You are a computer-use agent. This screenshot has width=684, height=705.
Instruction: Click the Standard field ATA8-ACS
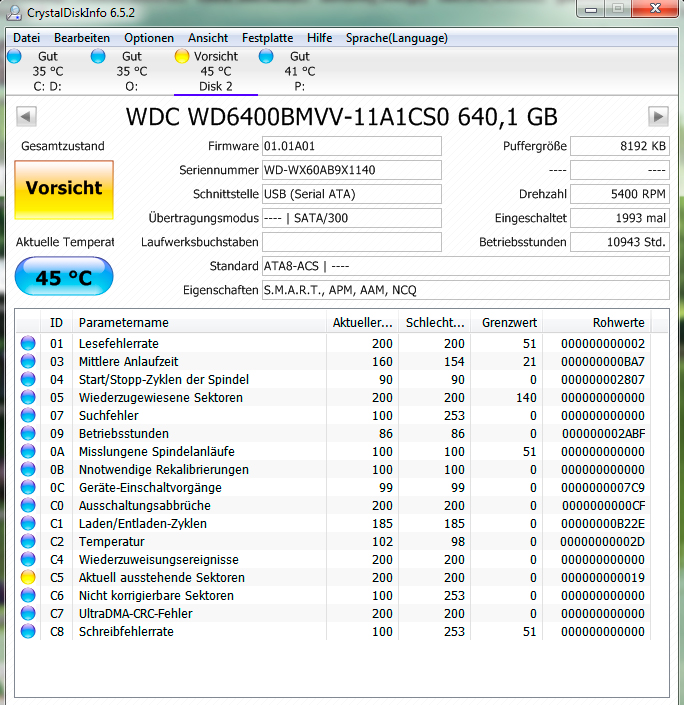[x=466, y=266]
